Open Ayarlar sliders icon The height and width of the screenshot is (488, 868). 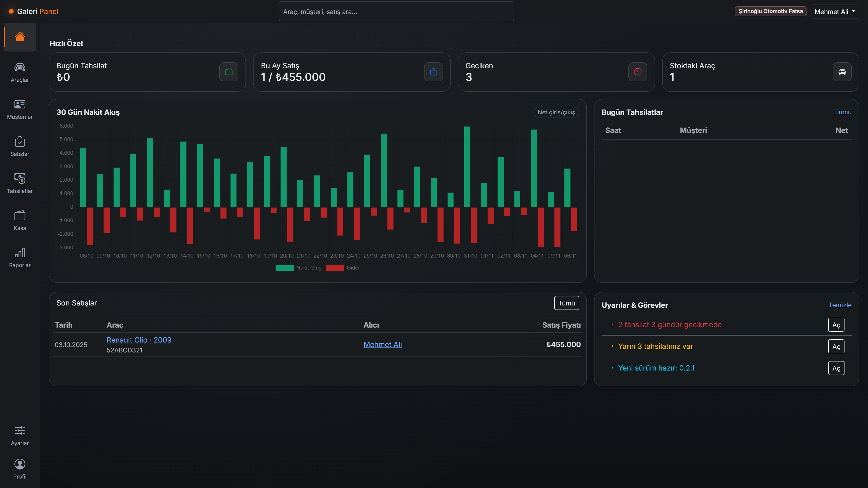tap(19, 431)
